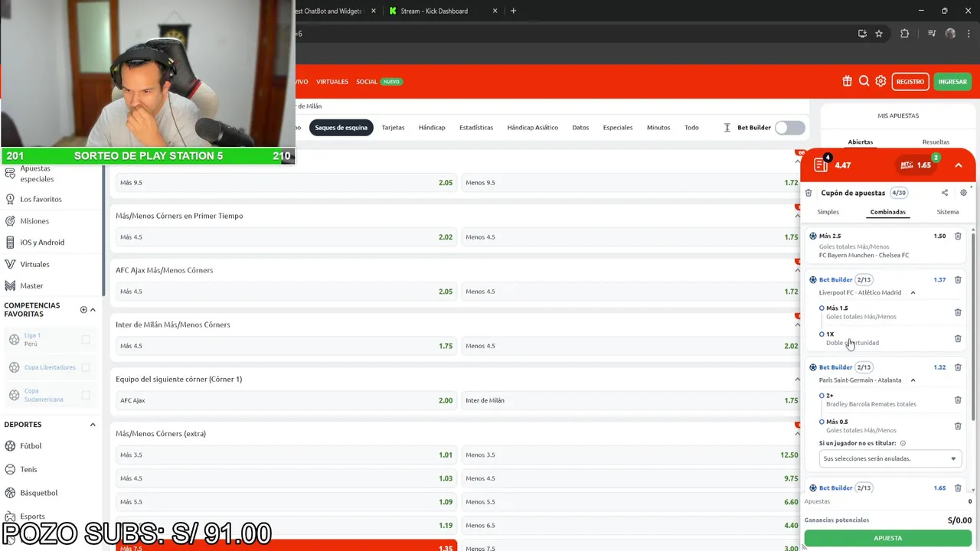Open Fútbol in Deportes list

[31, 446]
